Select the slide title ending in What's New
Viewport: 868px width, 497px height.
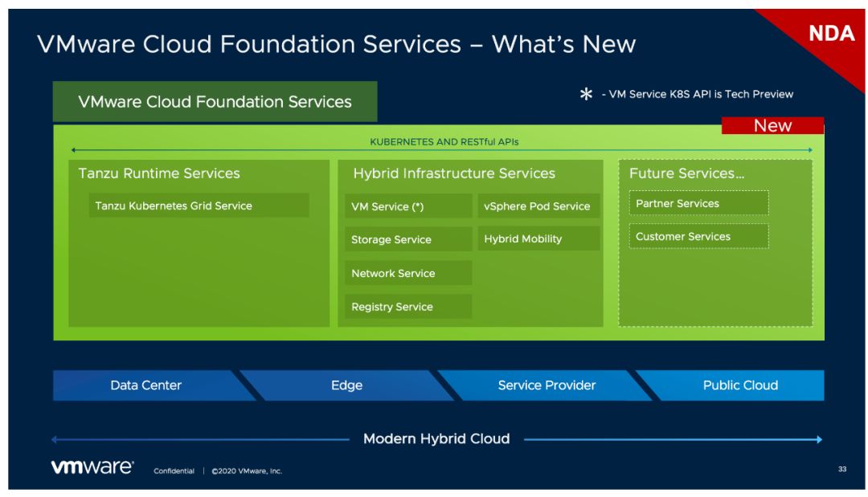point(337,44)
